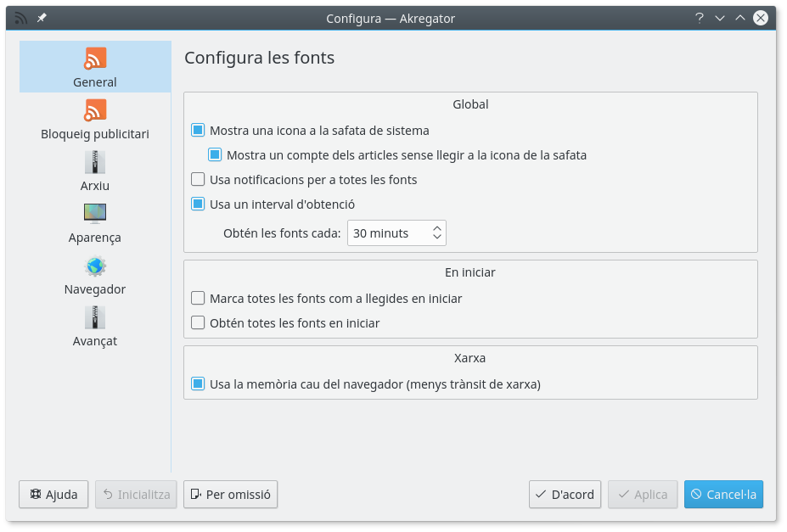Image resolution: width=787 pixels, height=532 pixels.
Task: Switch to the Aparença section
Action: (x=95, y=224)
